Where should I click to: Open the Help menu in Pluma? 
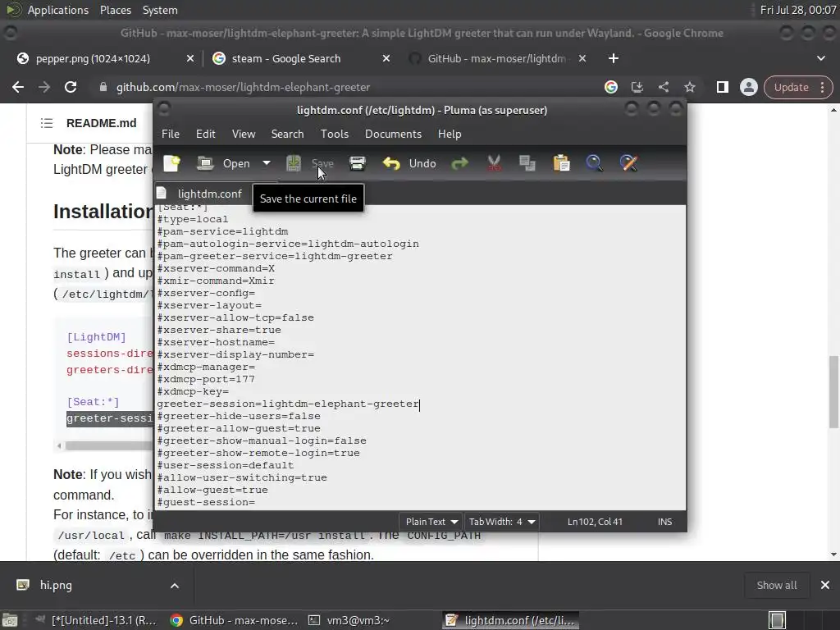click(450, 134)
